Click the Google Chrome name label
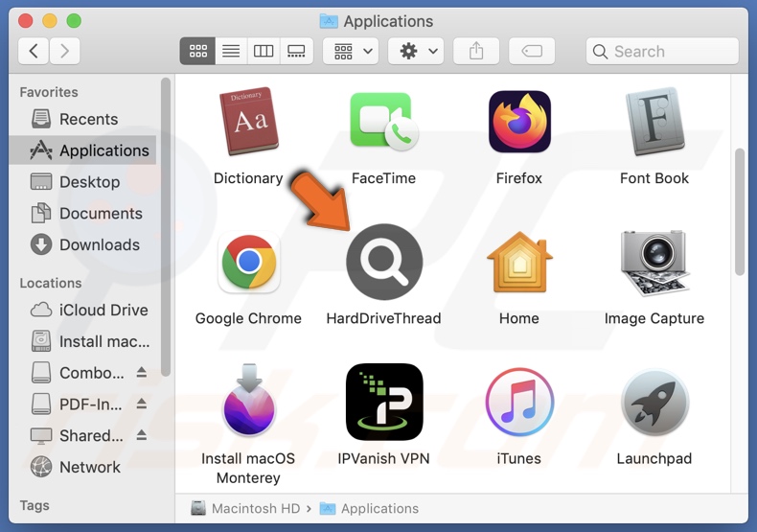 click(x=248, y=318)
